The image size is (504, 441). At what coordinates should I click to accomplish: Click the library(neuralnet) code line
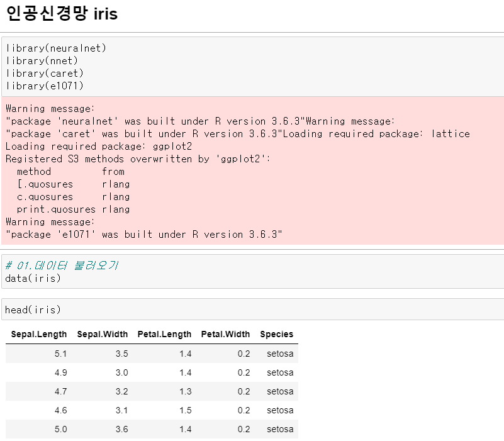(x=56, y=48)
